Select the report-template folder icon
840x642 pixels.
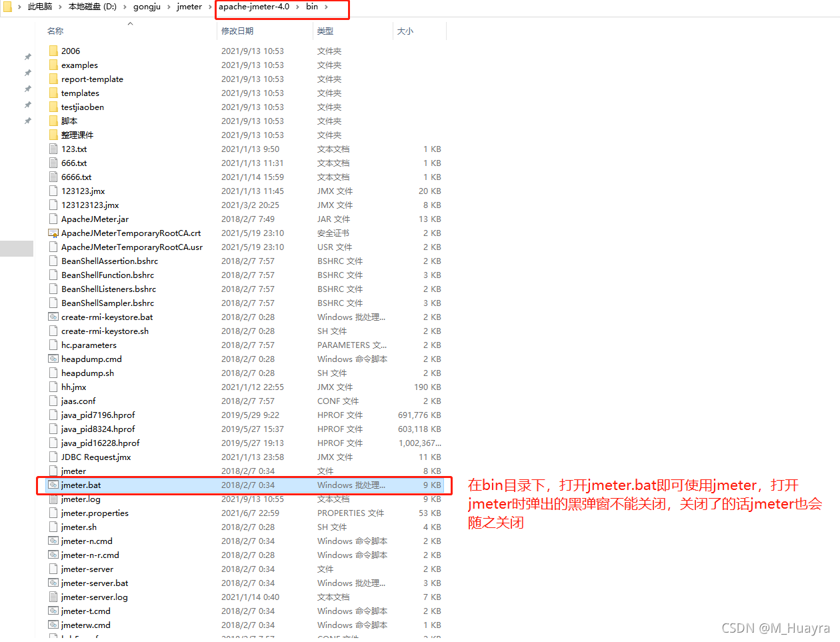53,79
